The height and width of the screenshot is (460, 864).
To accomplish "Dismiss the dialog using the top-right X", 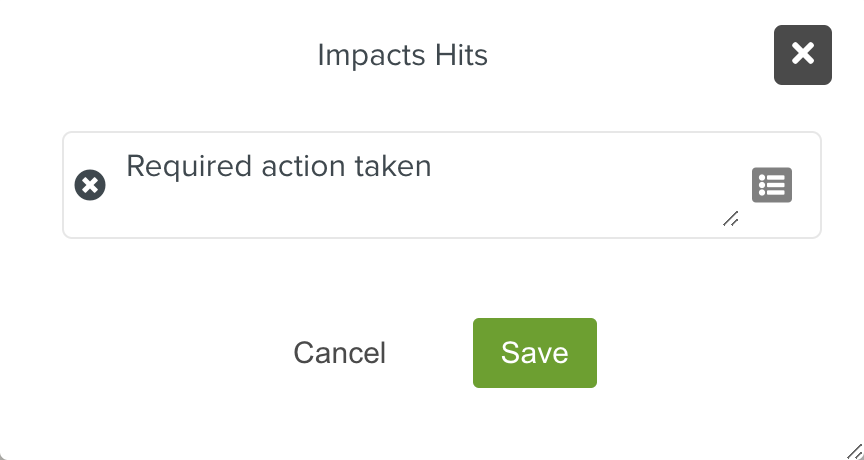I will pyautogui.click(x=802, y=55).
